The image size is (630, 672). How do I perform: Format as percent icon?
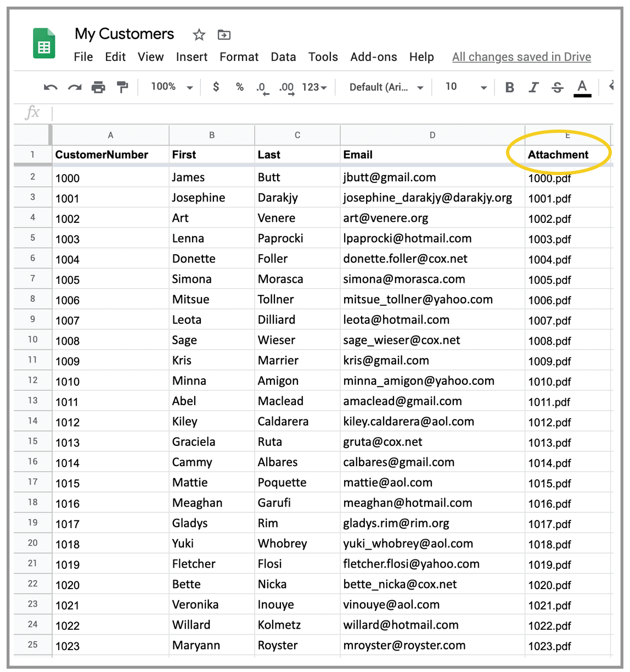point(240,87)
